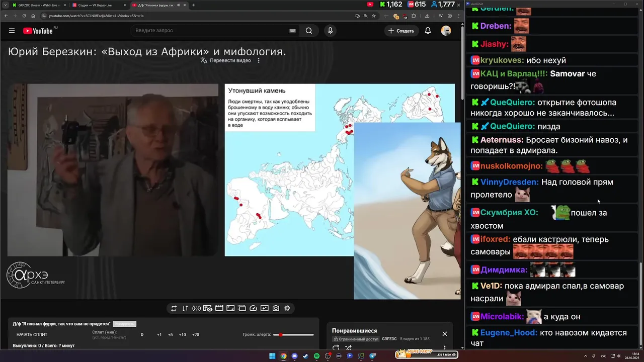Click the browser back arrow
Image resolution: width=644 pixels, height=362 pixels.
click(6, 16)
